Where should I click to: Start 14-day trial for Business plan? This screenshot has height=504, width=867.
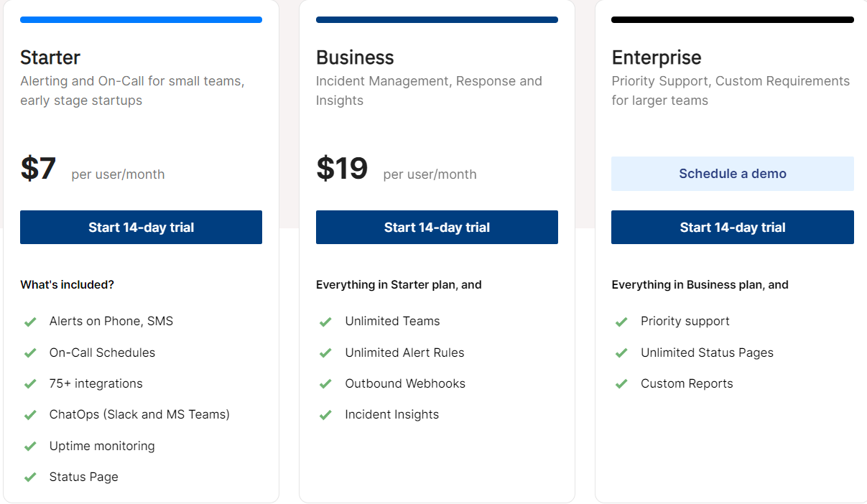437,228
